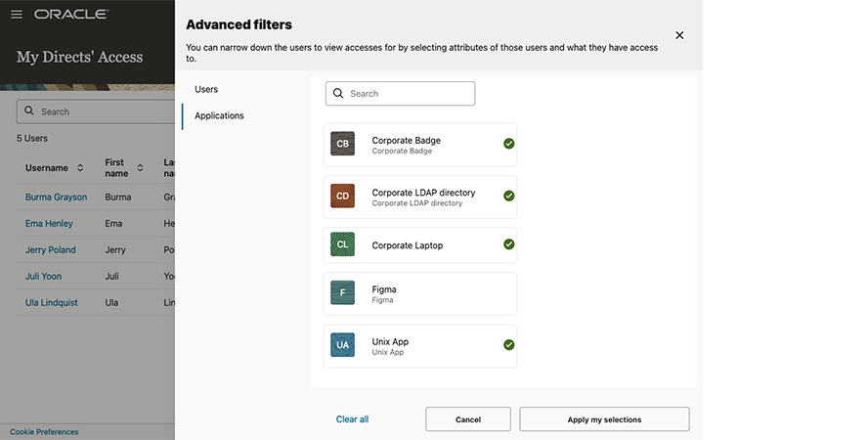Click the Figma F app icon

click(x=342, y=293)
